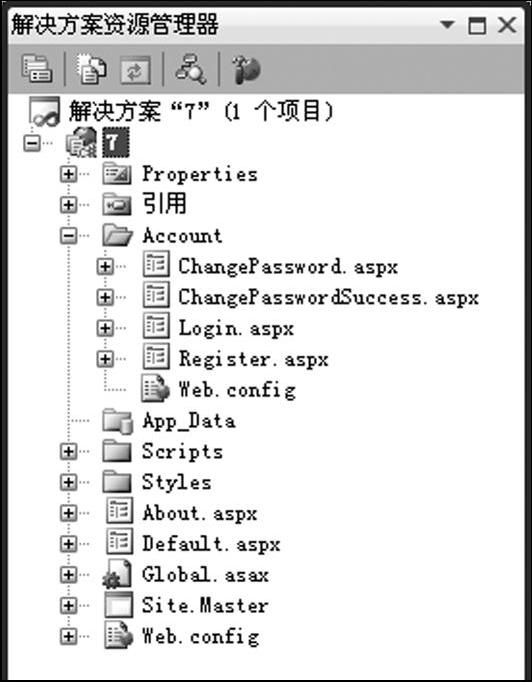532x682 pixels.
Task: Click the App_Data folder icon
Action: 117,421
